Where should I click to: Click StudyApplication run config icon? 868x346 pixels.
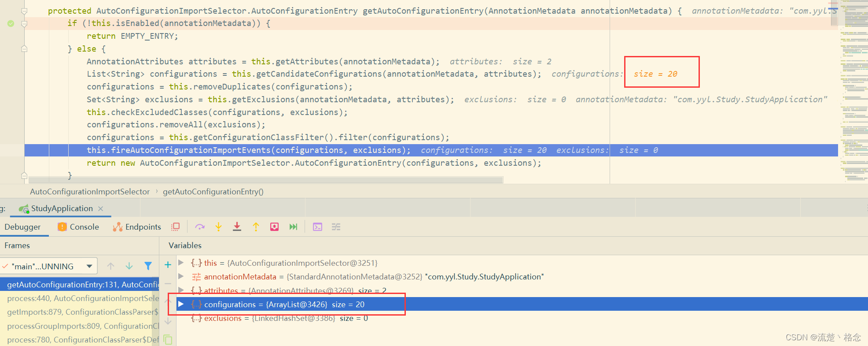pos(24,208)
